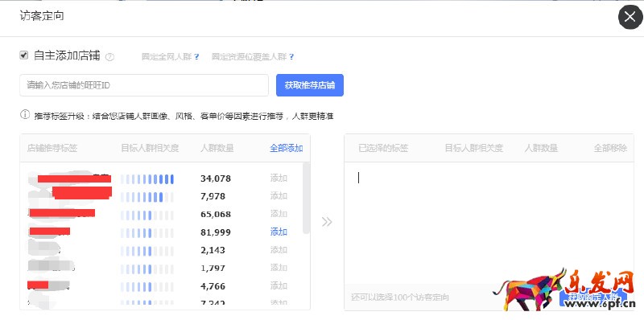Uncheck the 自主添加店铺 checkbox

point(24,55)
